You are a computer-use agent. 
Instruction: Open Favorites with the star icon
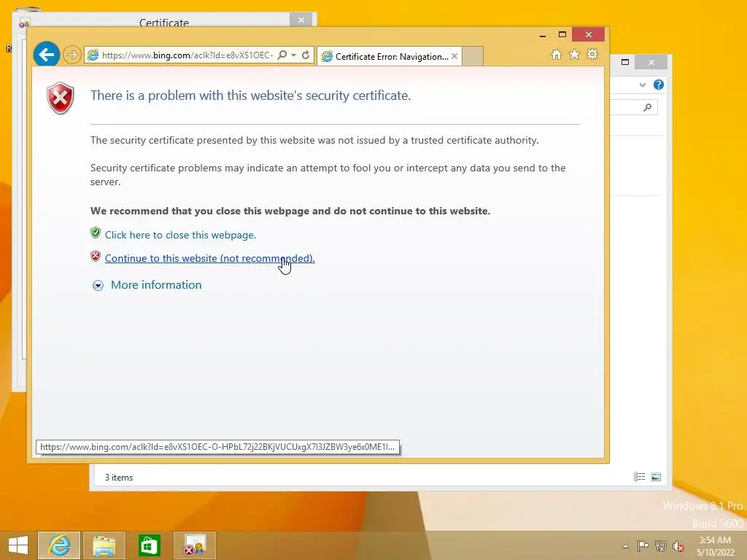(575, 54)
